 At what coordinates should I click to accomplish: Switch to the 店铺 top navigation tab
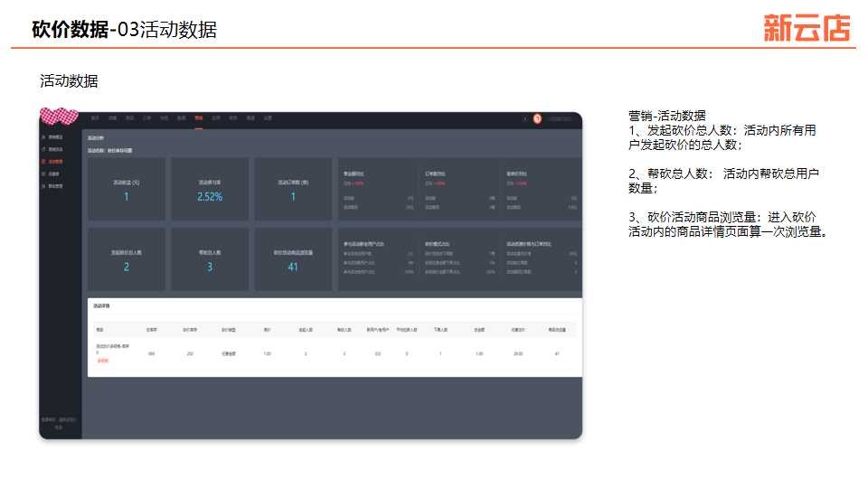(112, 117)
